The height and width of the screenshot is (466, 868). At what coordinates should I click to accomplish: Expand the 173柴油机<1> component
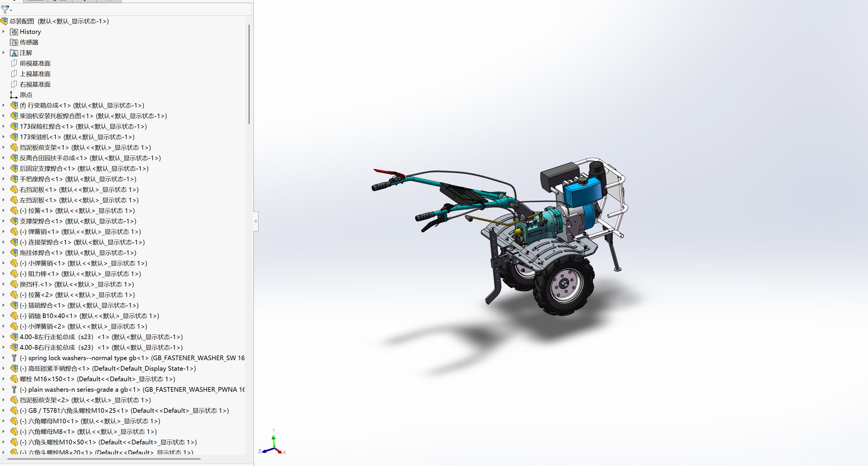pos(4,137)
